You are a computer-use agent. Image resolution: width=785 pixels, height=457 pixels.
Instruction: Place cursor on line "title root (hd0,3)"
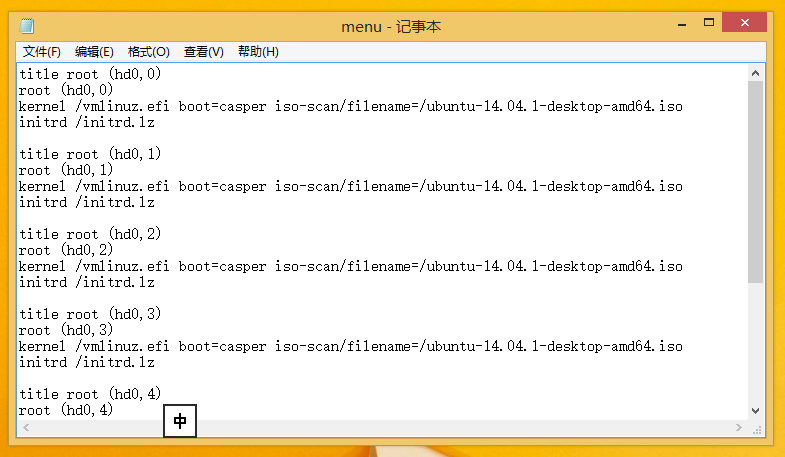pos(90,314)
